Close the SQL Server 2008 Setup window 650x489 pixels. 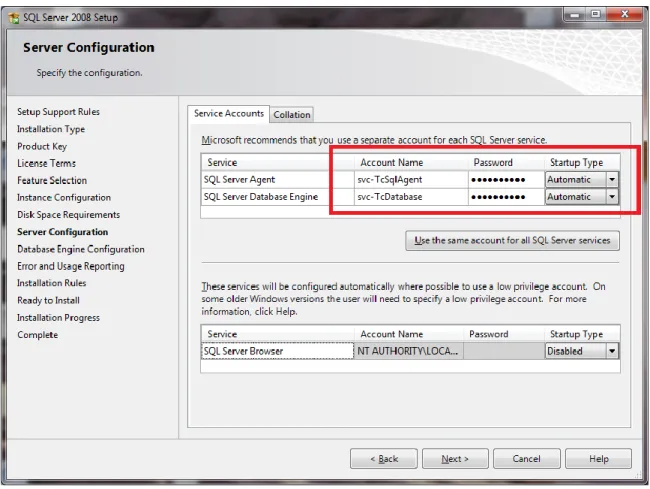point(625,15)
